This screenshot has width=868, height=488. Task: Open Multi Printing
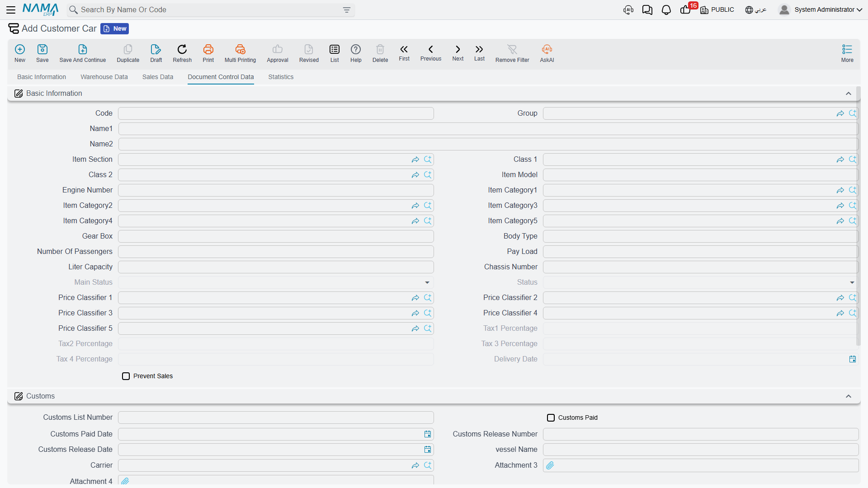pyautogui.click(x=240, y=53)
